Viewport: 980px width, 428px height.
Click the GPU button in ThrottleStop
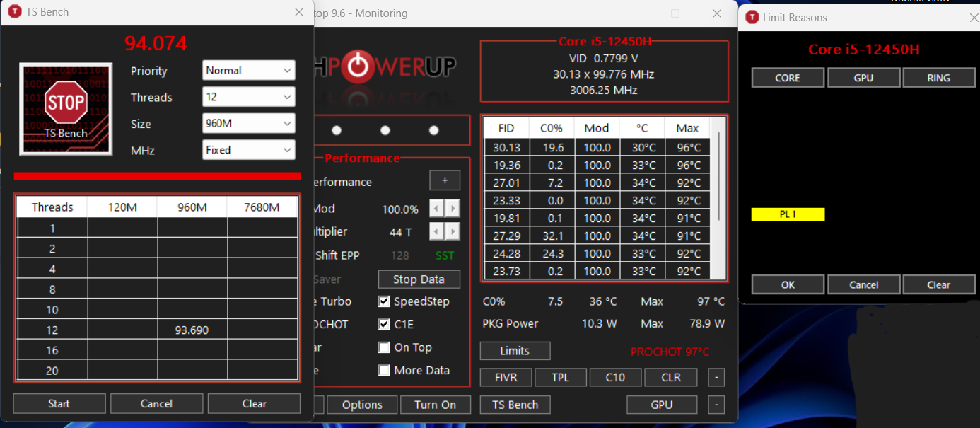[x=662, y=405]
